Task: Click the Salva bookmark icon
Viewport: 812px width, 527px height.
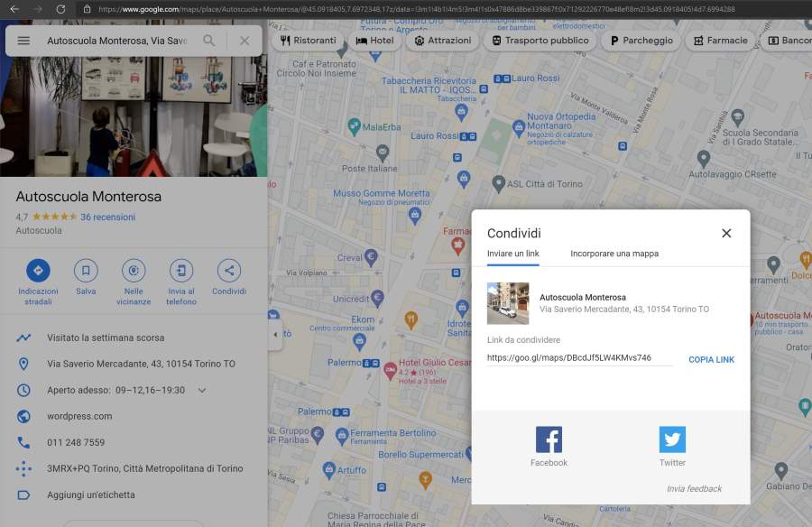Action: [x=86, y=270]
